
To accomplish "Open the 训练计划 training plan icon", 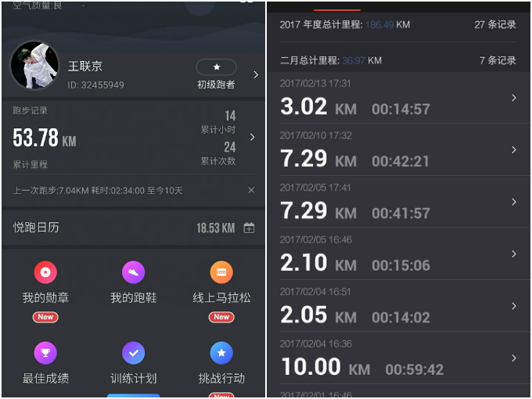I will click(134, 354).
